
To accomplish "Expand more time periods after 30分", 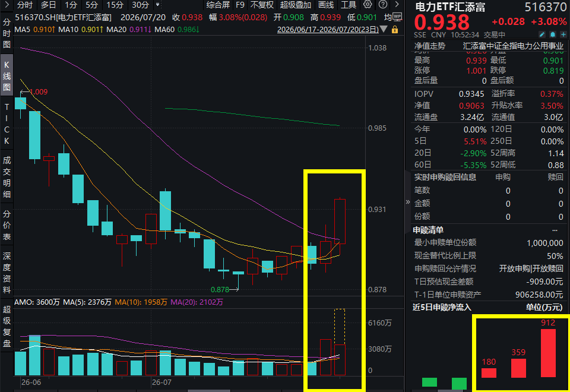I will tap(157, 5).
